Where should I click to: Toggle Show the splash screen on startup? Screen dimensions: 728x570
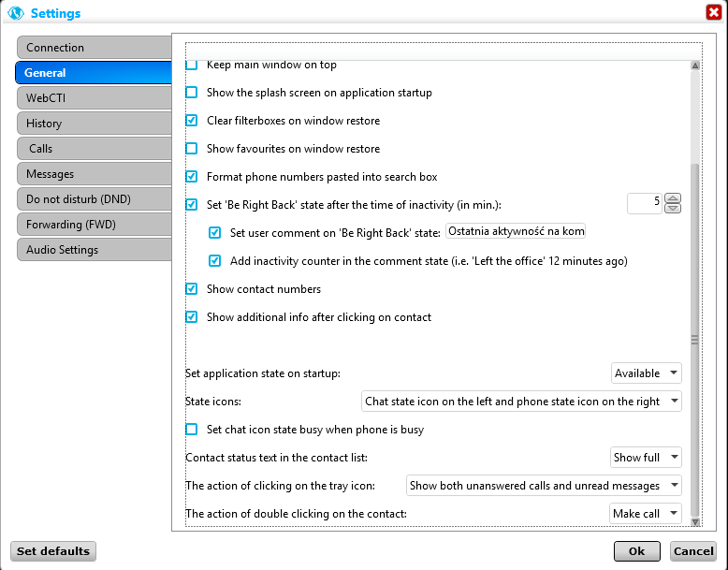(192, 93)
